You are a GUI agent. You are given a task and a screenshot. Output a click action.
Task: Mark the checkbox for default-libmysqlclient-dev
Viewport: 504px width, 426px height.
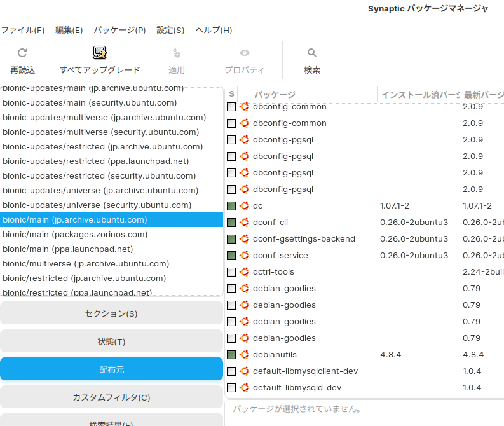[x=231, y=371]
